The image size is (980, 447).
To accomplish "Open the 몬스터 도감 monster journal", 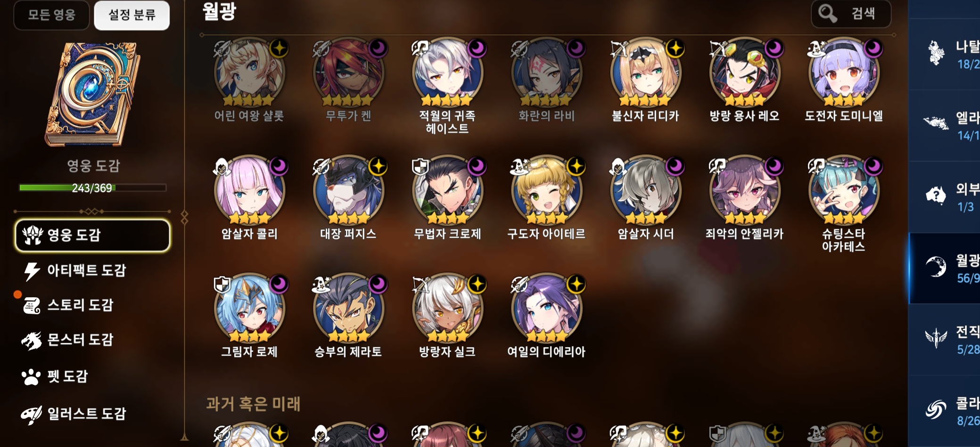I will 68,340.
